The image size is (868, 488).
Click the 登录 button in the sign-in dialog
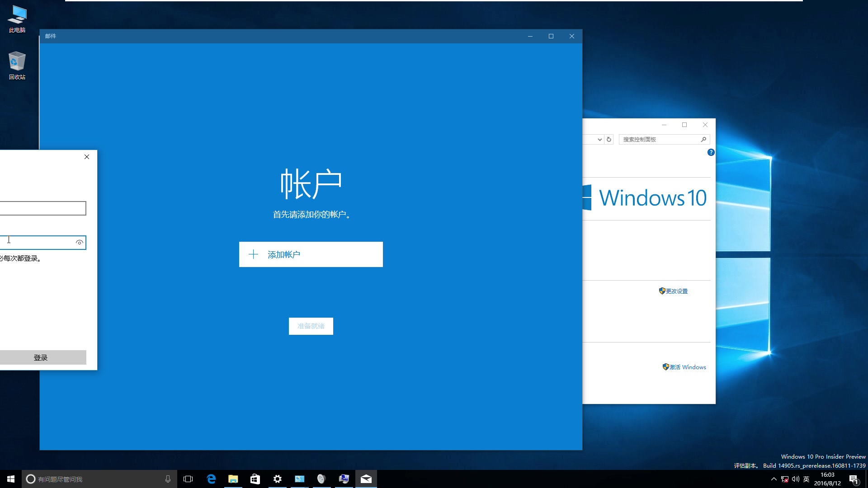click(x=42, y=357)
